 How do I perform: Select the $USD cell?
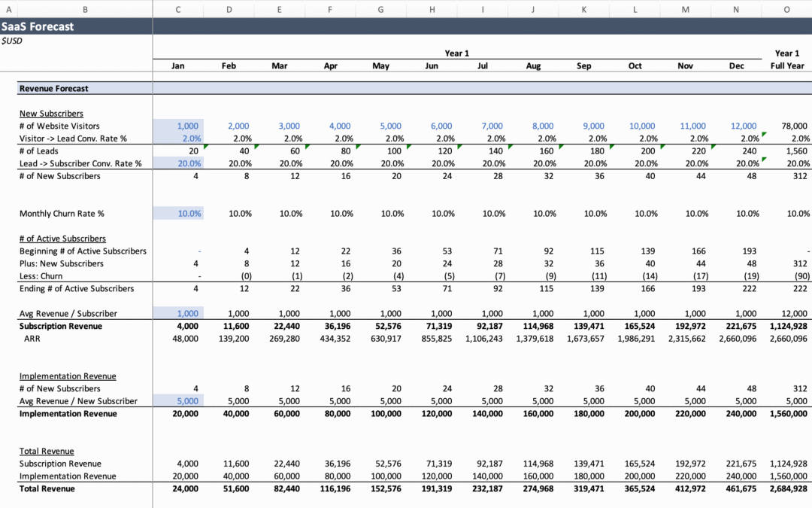coord(12,41)
